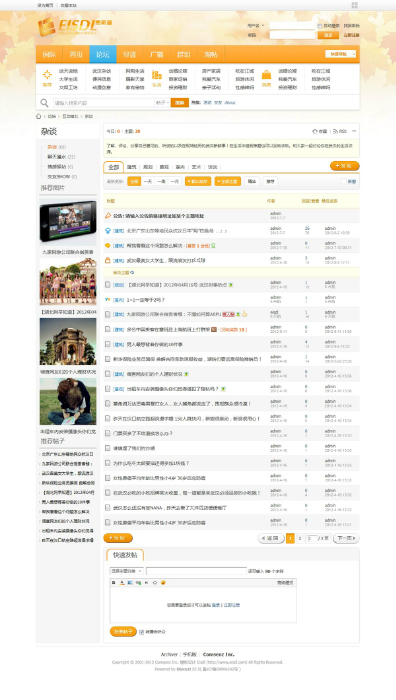This screenshot has width=396, height=700.
Task: Click the orange login button
Action: pyautogui.click(x=328, y=35)
